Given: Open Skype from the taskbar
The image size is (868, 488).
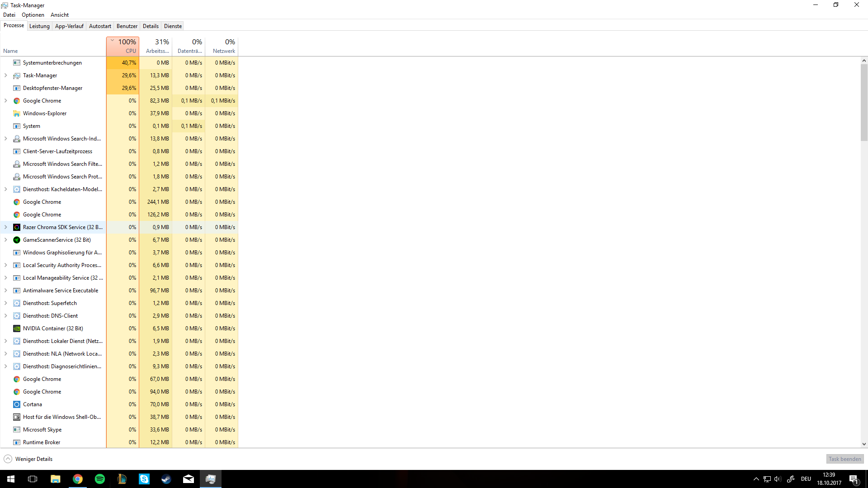Looking at the screenshot, I should click(144, 479).
